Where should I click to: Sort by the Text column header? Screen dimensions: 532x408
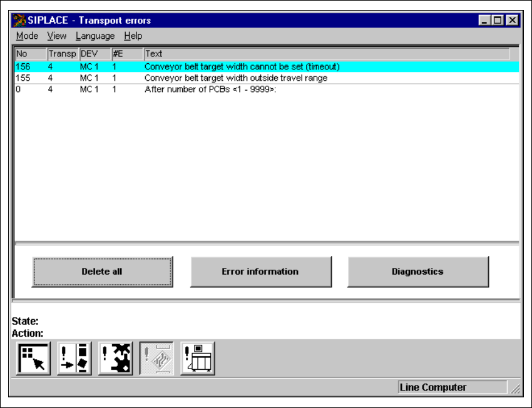(x=327, y=54)
